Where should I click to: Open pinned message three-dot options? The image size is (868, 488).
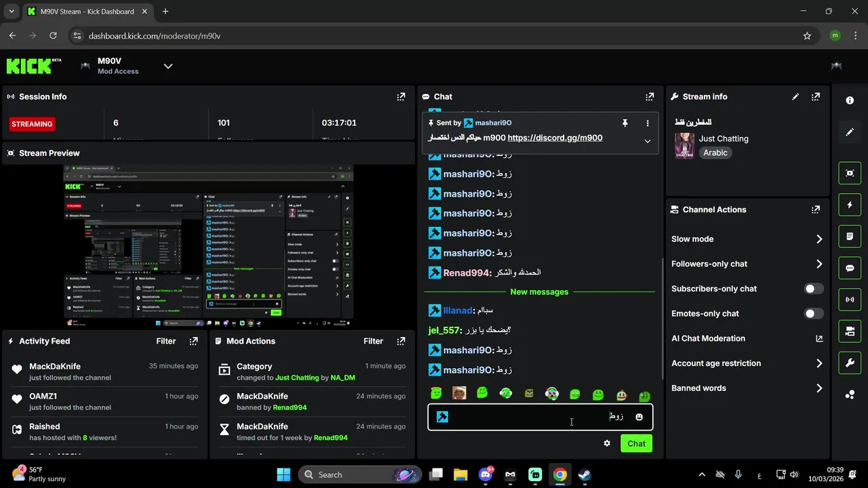648,123
